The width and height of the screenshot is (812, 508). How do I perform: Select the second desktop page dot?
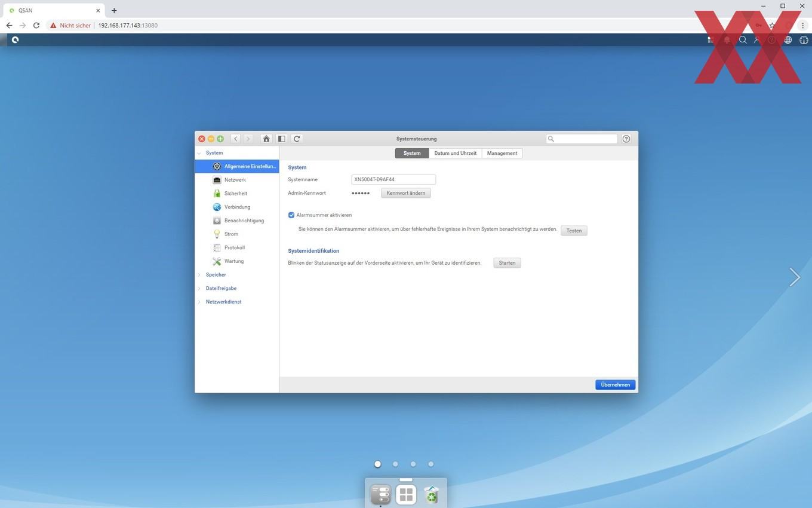pyautogui.click(x=395, y=464)
